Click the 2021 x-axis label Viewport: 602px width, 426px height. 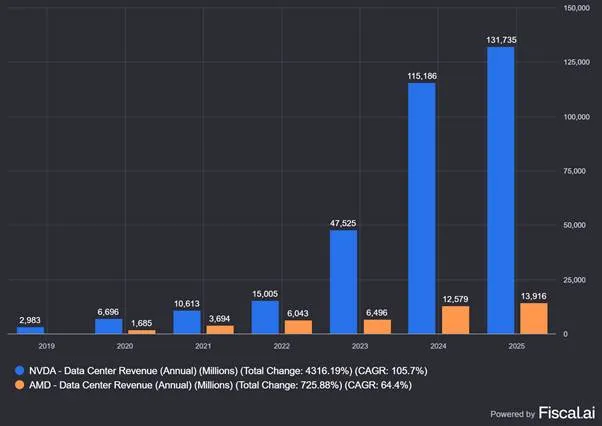[x=203, y=346]
